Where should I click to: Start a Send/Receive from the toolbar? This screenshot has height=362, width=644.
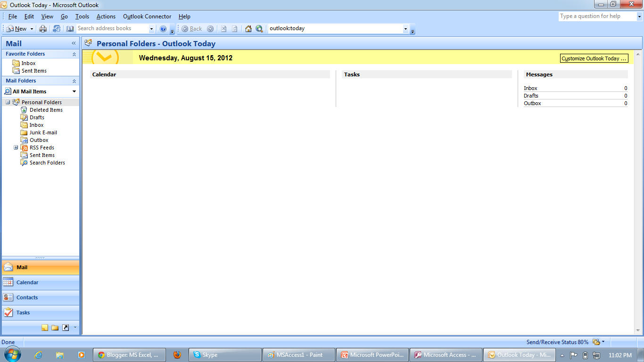pos(56,29)
